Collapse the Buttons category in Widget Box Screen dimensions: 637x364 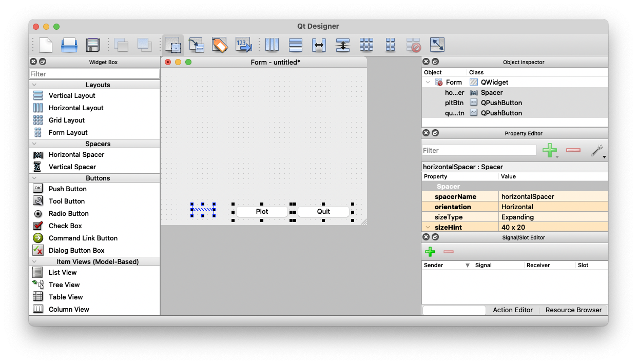click(x=34, y=178)
